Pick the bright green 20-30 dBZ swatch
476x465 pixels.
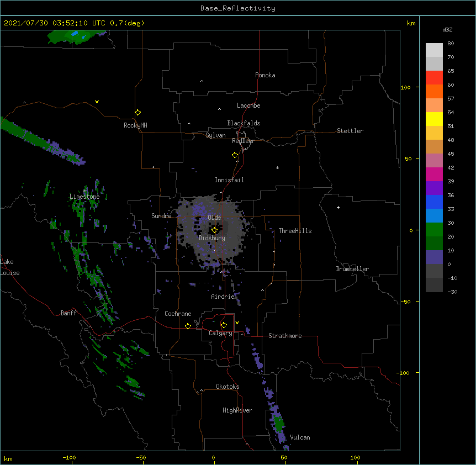pyautogui.click(x=434, y=230)
